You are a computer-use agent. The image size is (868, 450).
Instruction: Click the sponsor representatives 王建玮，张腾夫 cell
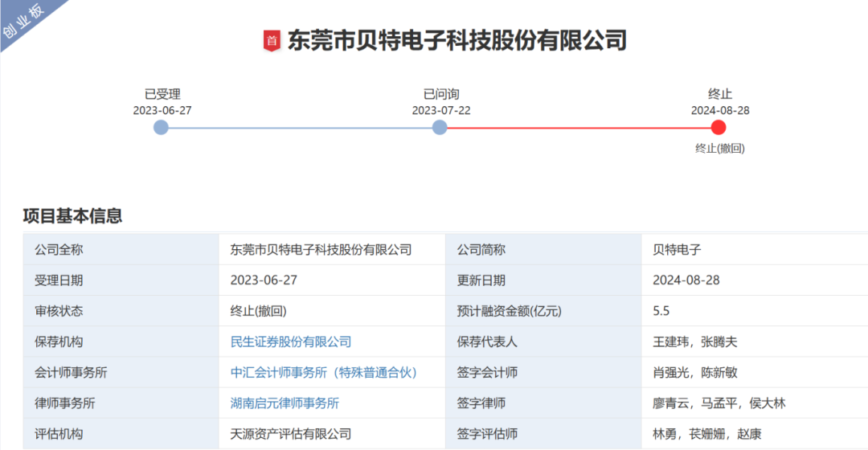[x=695, y=342]
